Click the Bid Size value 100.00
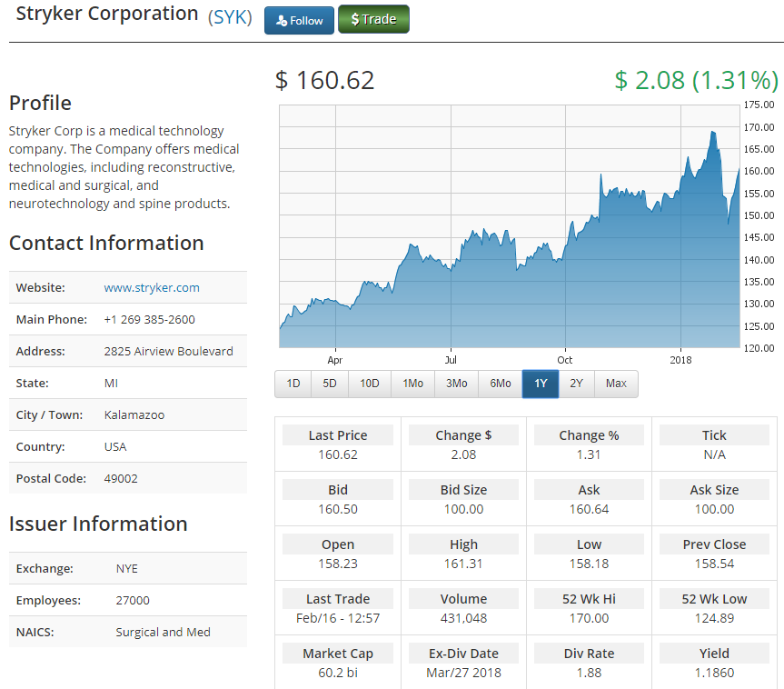The height and width of the screenshot is (689, 784). (x=463, y=509)
